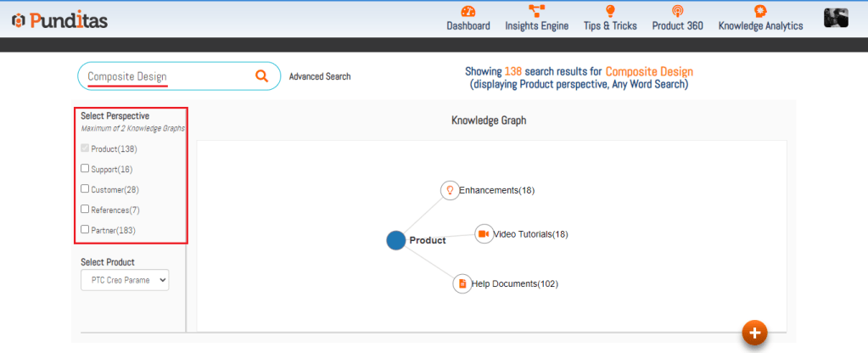Click the Tips & Tricks lightbulb icon

(610, 11)
